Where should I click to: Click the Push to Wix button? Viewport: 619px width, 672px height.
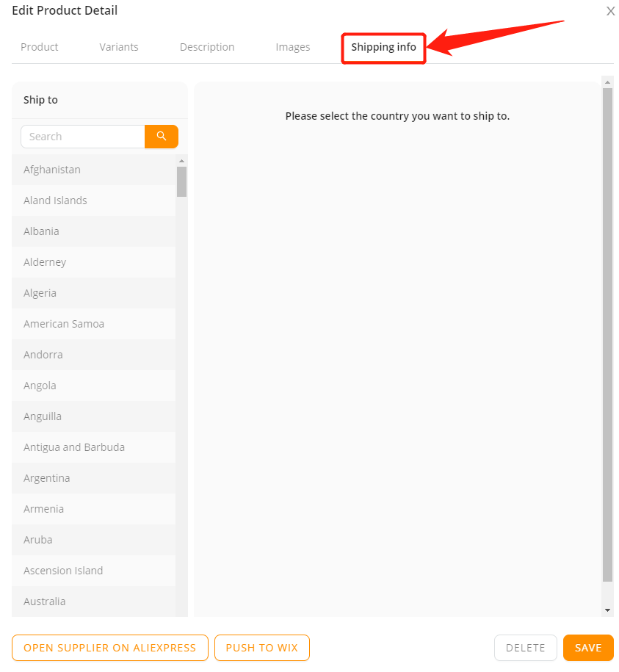[261, 648]
